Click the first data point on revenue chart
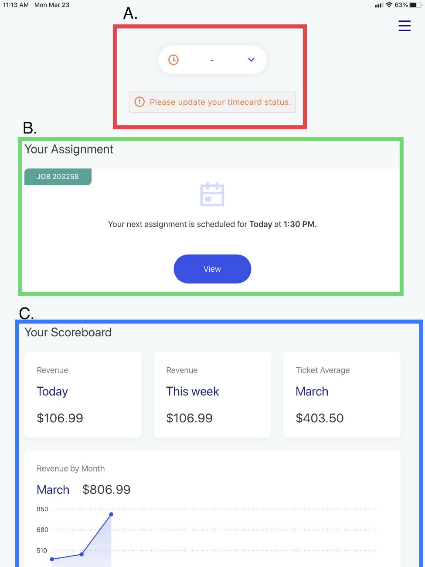This screenshot has height=567, width=425. pyautogui.click(x=52, y=559)
